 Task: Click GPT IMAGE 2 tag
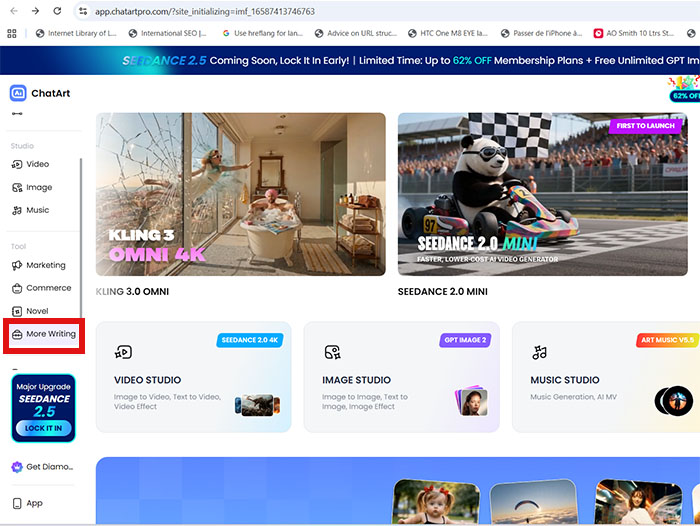pos(465,340)
